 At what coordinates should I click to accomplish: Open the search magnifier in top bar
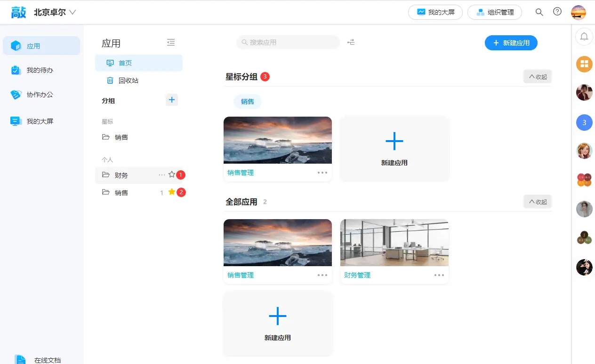click(x=539, y=12)
